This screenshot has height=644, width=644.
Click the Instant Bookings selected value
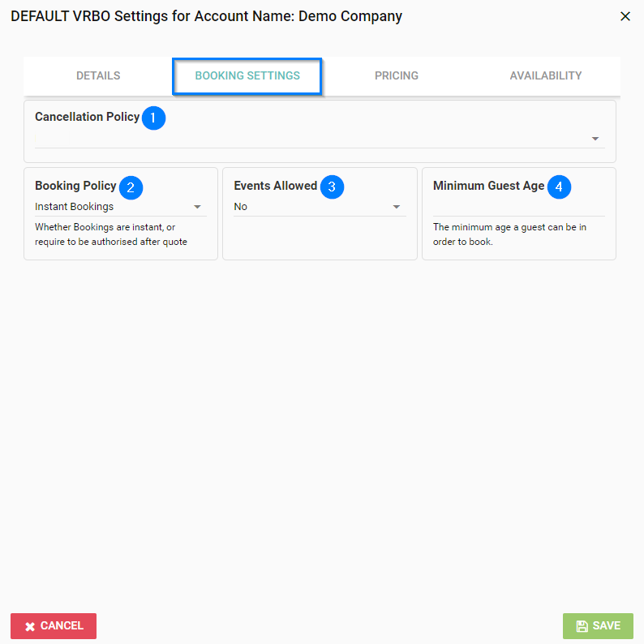tap(75, 207)
